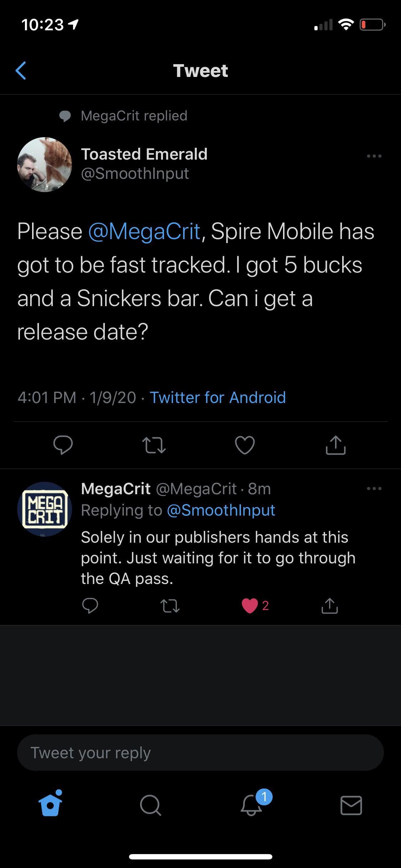401x868 pixels.
Task: Open Direct Messages via envelope icon
Action: point(351,806)
